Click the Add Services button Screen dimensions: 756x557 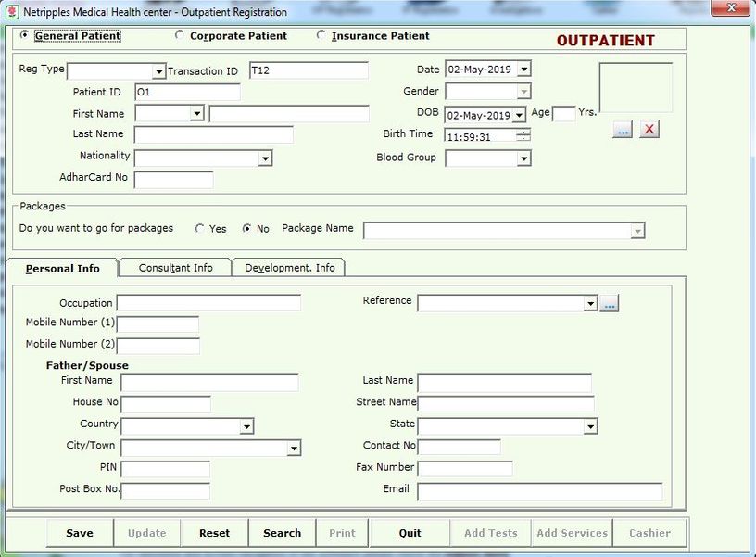click(573, 533)
